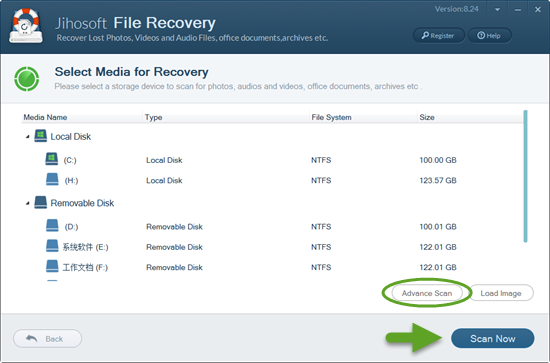Click Local Disk type in (C:) row
550x363 pixels.
pyautogui.click(x=164, y=160)
